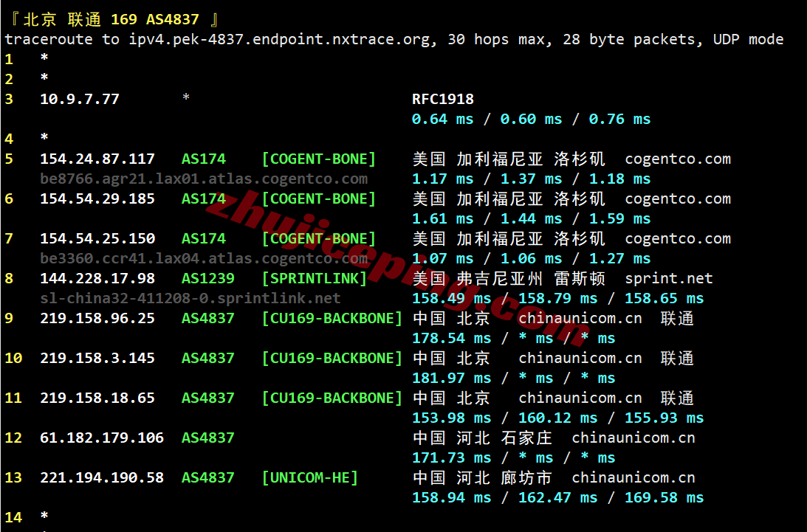Select the RFC1918 label on hop 3
Image resolution: width=807 pixels, height=532 pixels.
(442, 100)
